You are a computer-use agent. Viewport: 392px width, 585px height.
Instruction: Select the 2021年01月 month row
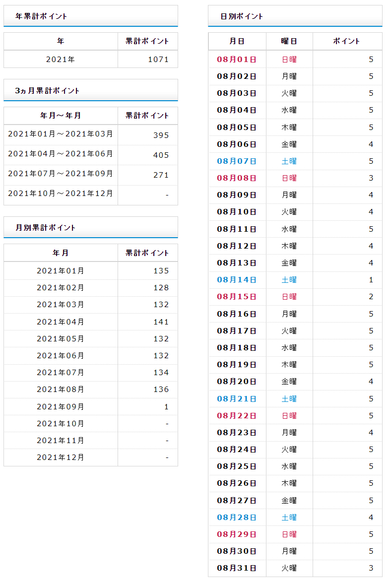point(91,271)
